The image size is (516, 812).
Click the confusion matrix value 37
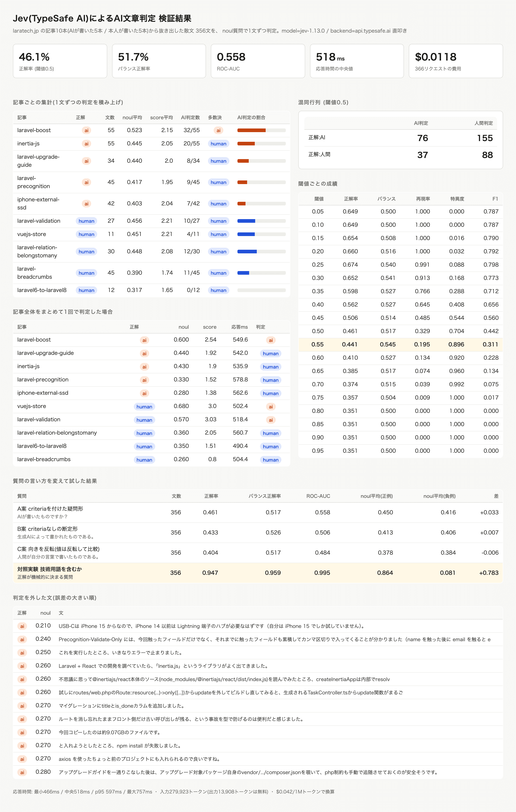coord(422,155)
